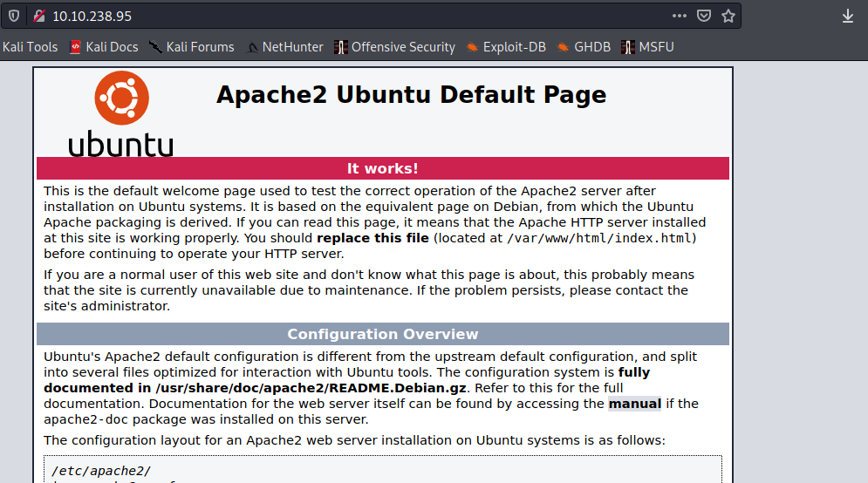Click the Kali Docs red favicon

[x=75, y=47]
